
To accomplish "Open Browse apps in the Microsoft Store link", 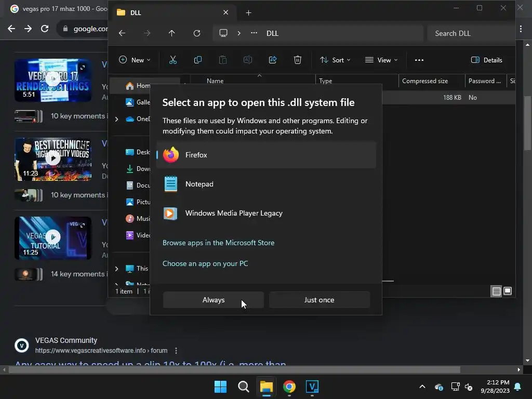I will click(219, 243).
